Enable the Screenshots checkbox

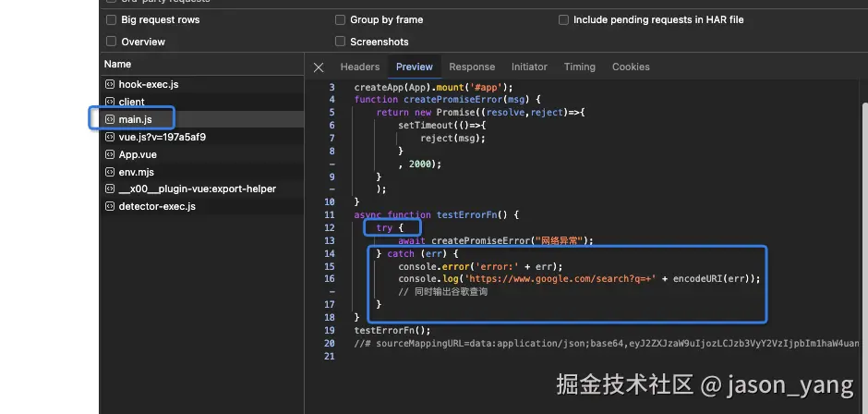(x=340, y=42)
